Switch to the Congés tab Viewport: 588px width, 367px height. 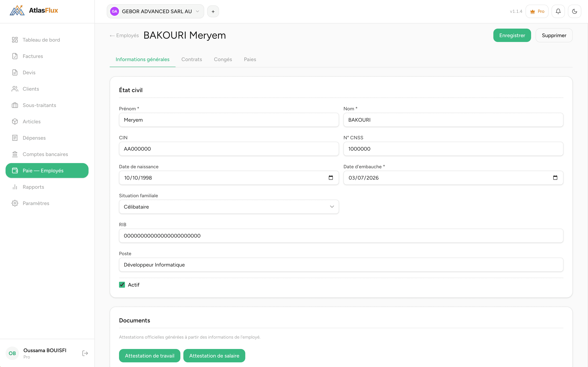tap(223, 59)
